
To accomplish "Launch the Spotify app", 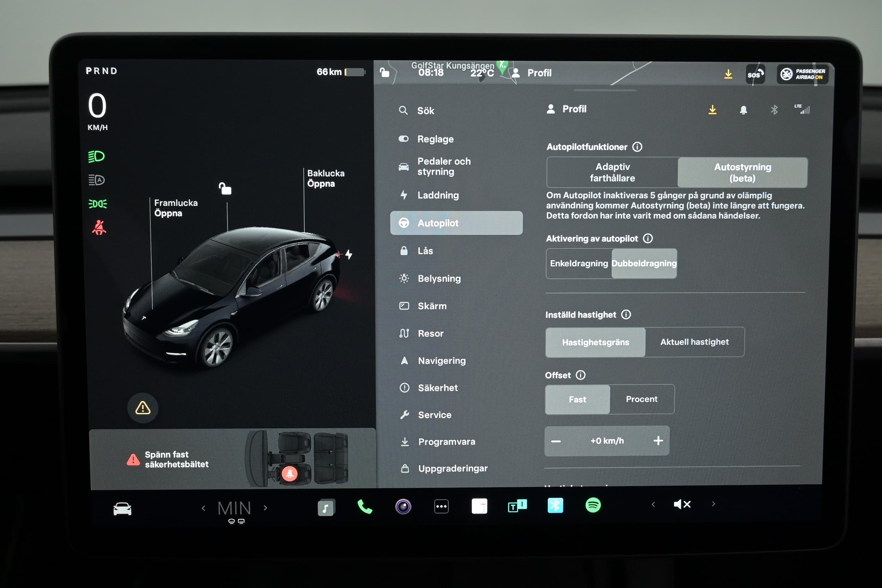I will (x=593, y=505).
